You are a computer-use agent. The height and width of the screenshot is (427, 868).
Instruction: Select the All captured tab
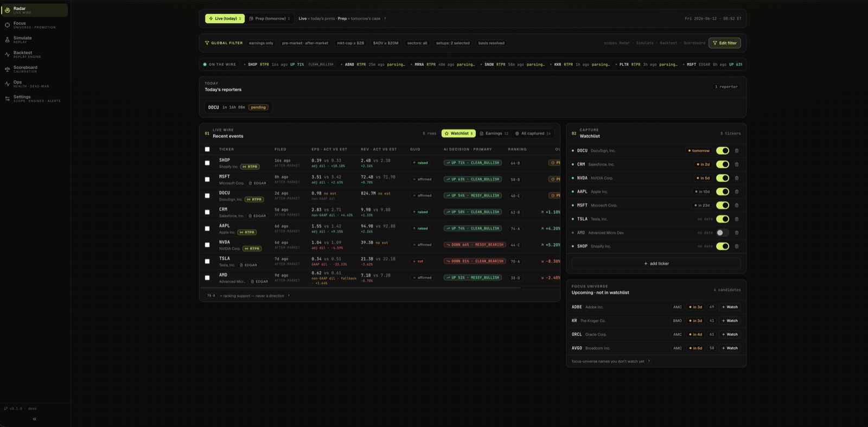click(533, 133)
